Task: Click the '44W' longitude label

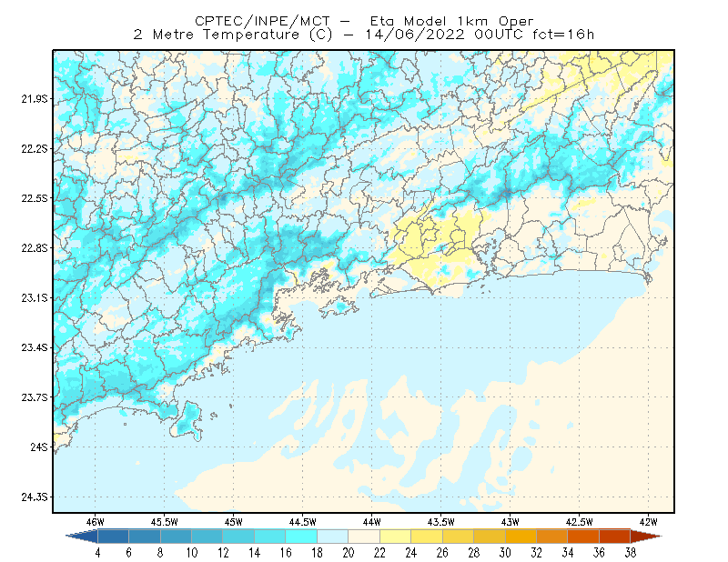Action: coord(372,522)
